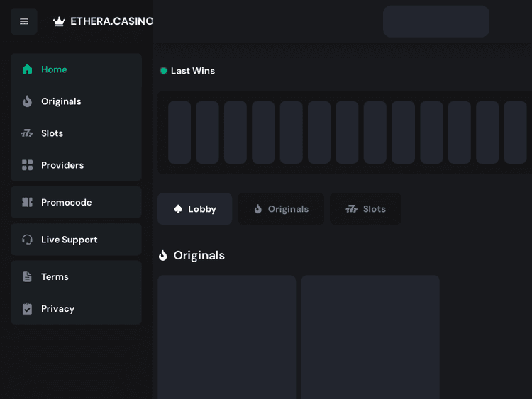Click the Slots 777 icon in sidebar
The image size is (532, 399).
pyautogui.click(x=27, y=133)
